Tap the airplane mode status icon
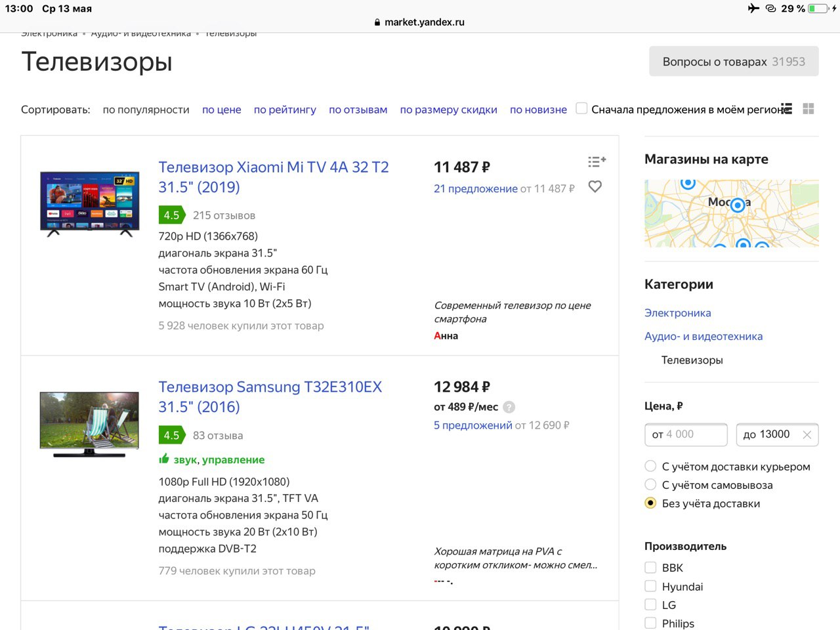Image resolution: width=840 pixels, height=630 pixels. [x=753, y=9]
